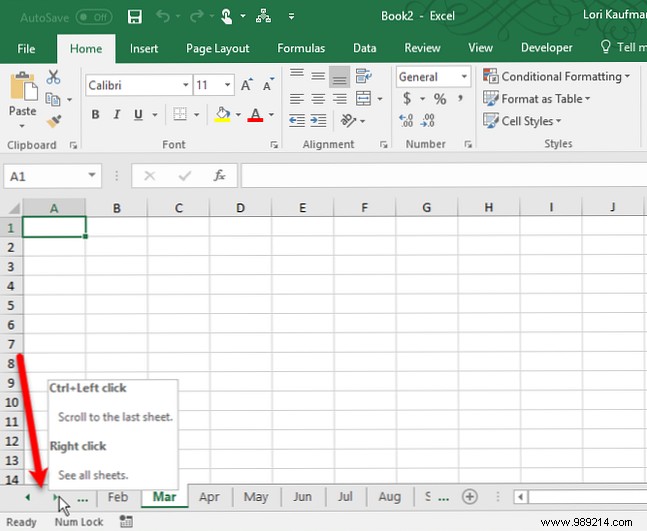The height and width of the screenshot is (531, 647).
Task: Align text right
Action: [340, 99]
